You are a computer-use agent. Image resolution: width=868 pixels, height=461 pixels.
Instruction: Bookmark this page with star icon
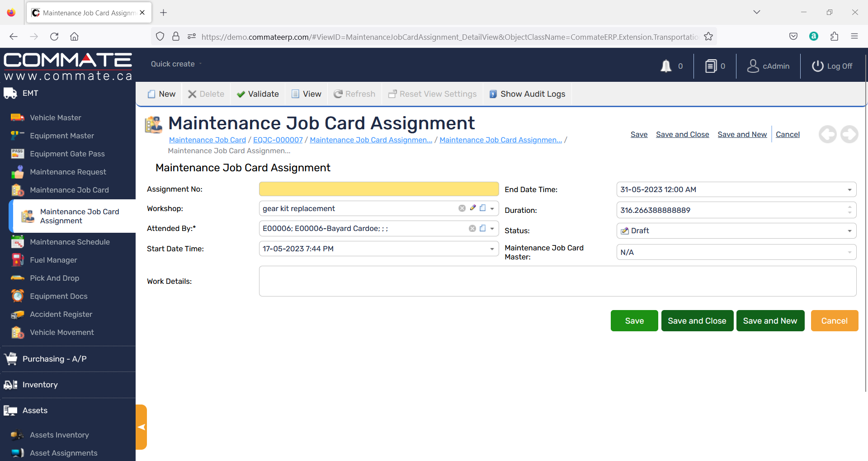tap(708, 37)
